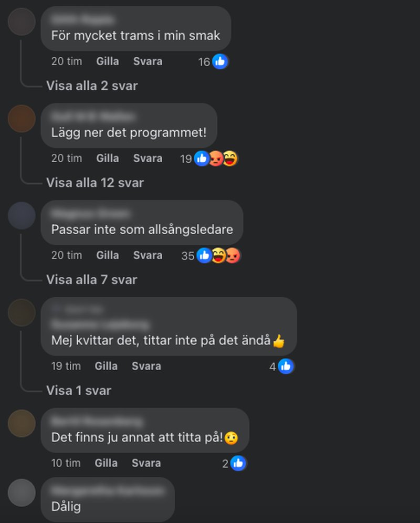
Task: Expand 'Visa alla 12 svar' replies
Action: click(95, 183)
